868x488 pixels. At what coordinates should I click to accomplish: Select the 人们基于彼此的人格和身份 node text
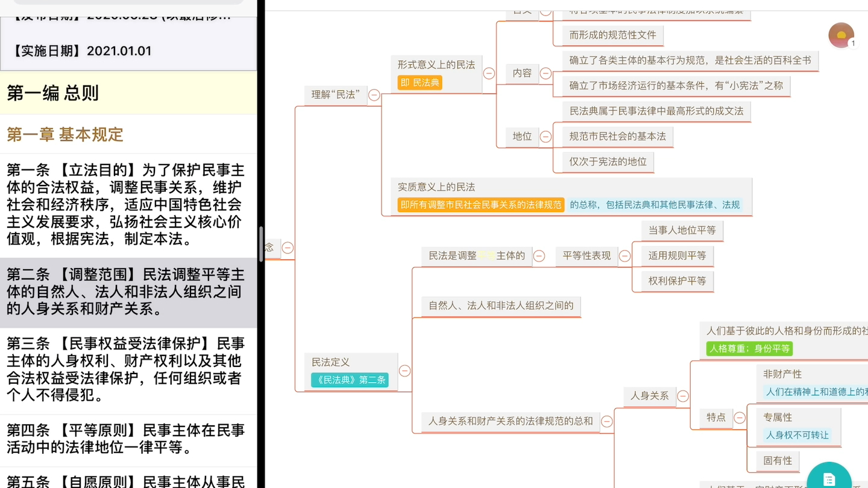[x=787, y=331]
